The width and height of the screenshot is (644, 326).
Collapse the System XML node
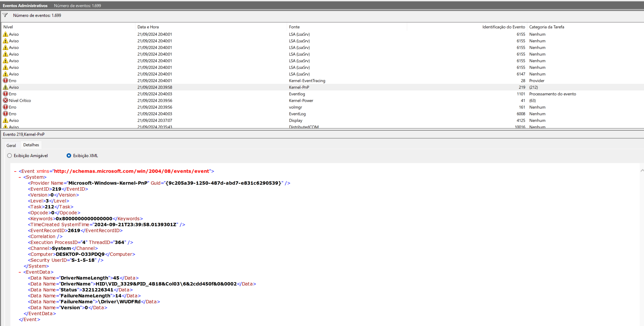click(x=20, y=177)
